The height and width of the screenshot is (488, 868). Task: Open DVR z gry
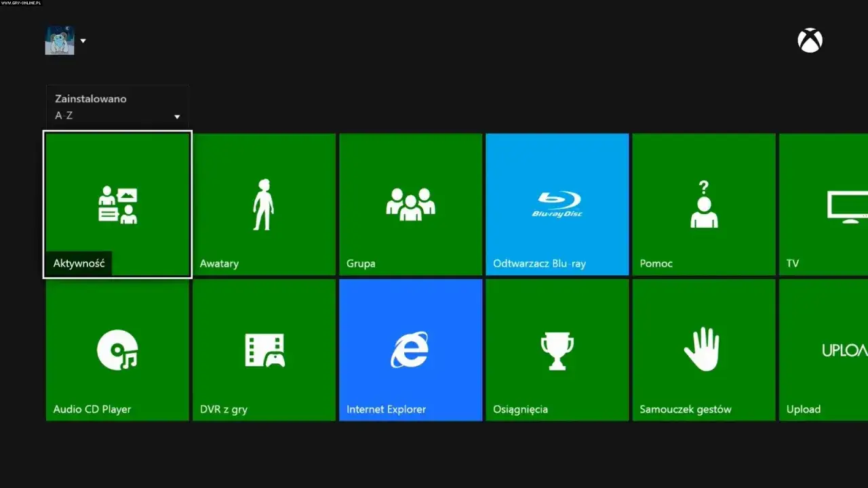tap(264, 349)
